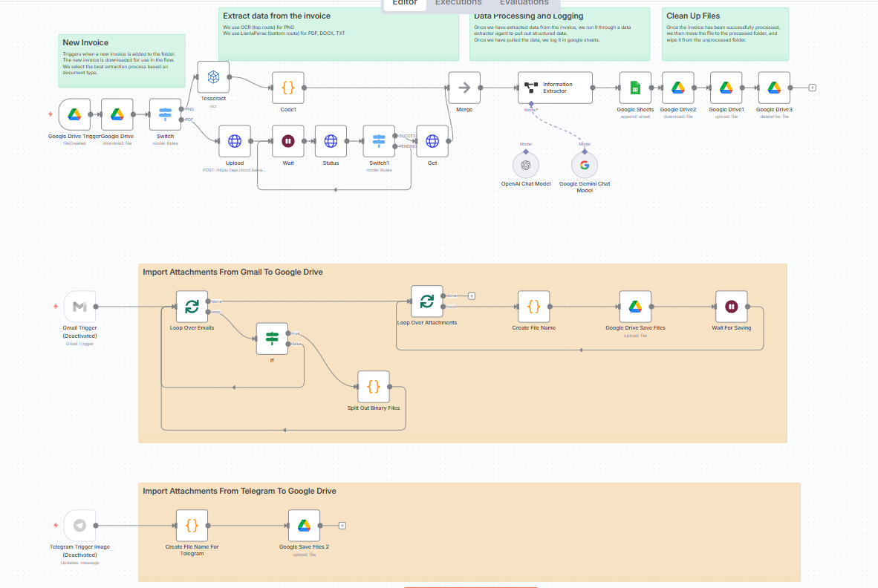Select the Split Out Binary Files node

374,386
